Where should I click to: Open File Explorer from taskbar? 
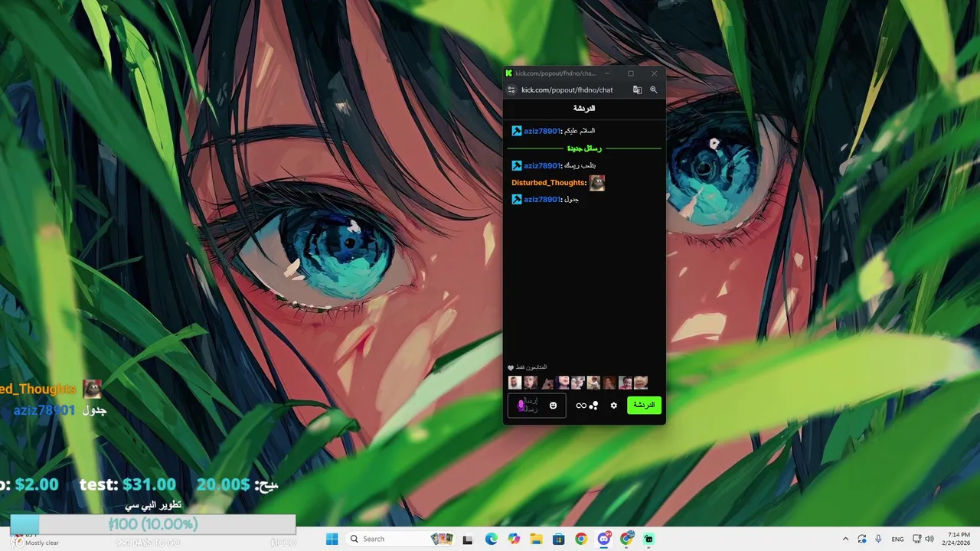pos(536,540)
